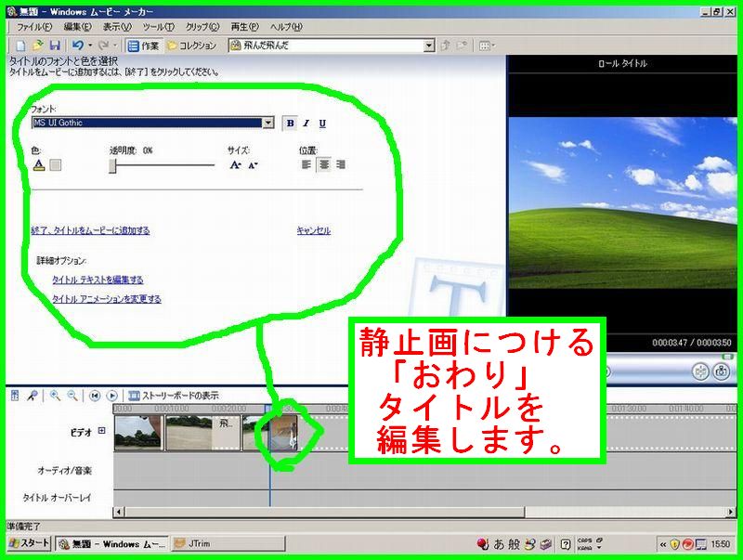Toggle bold text formatting
This screenshot has width=743, height=560.
tap(290, 124)
